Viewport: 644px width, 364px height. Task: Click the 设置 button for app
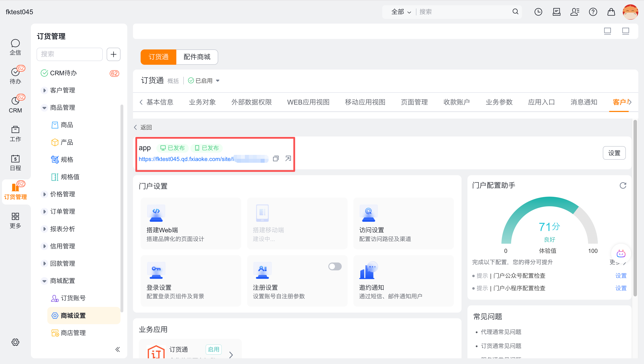(x=614, y=153)
